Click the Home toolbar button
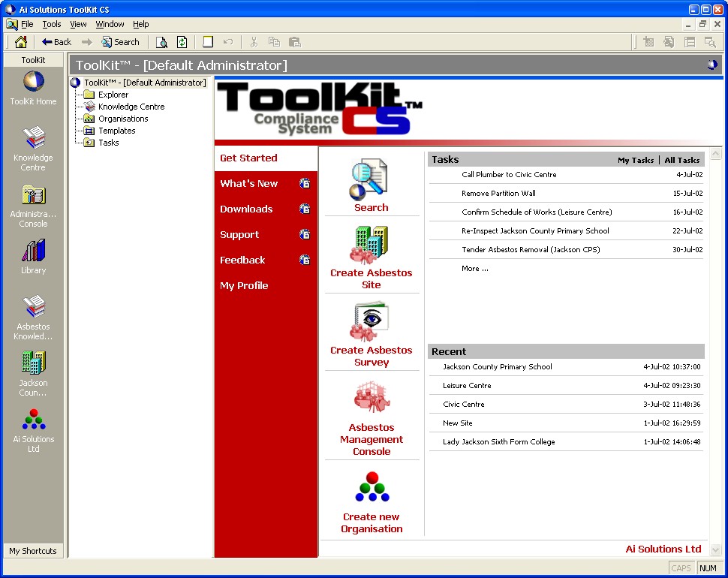This screenshot has height=578, width=728. (x=21, y=42)
